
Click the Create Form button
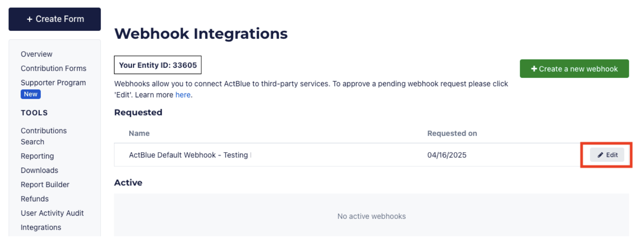(55, 19)
